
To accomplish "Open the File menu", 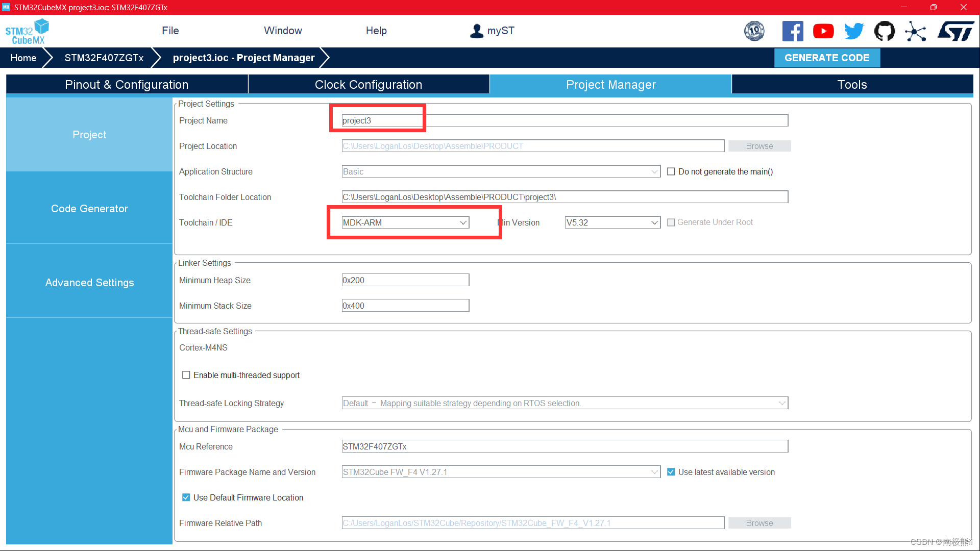I will 170,31.
